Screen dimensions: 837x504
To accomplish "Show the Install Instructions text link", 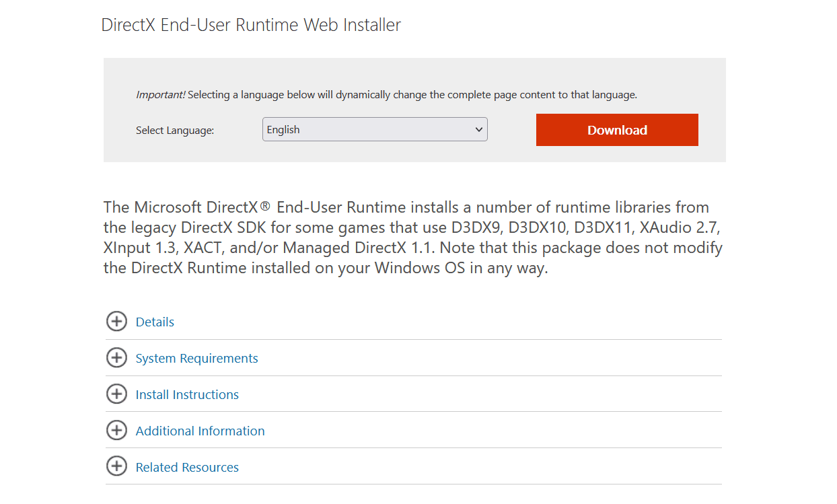I will [x=187, y=395].
